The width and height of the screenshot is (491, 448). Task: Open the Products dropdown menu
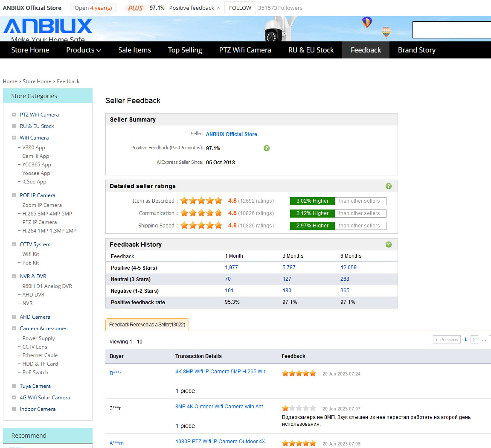84,50
